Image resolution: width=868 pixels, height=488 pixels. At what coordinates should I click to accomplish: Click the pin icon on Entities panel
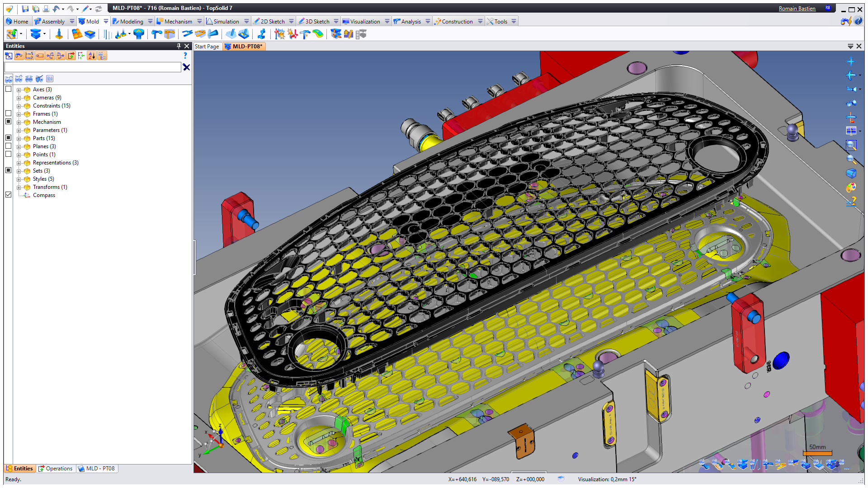coord(179,46)
